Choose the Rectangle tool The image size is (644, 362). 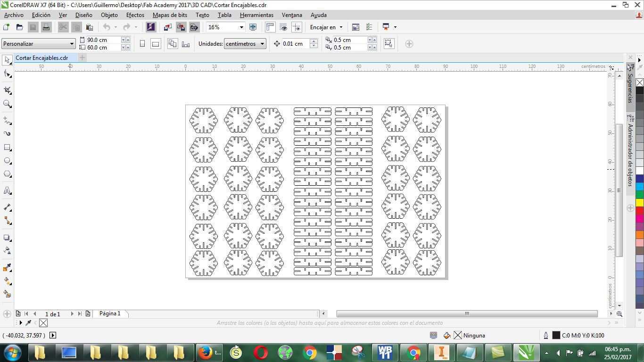7,148
